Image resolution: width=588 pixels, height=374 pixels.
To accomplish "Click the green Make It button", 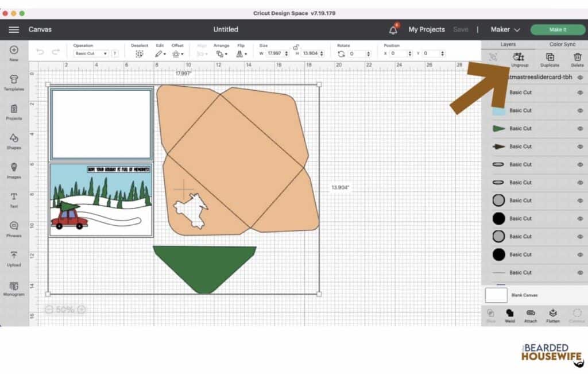I will pyautogui.click(x=557, y=30).
